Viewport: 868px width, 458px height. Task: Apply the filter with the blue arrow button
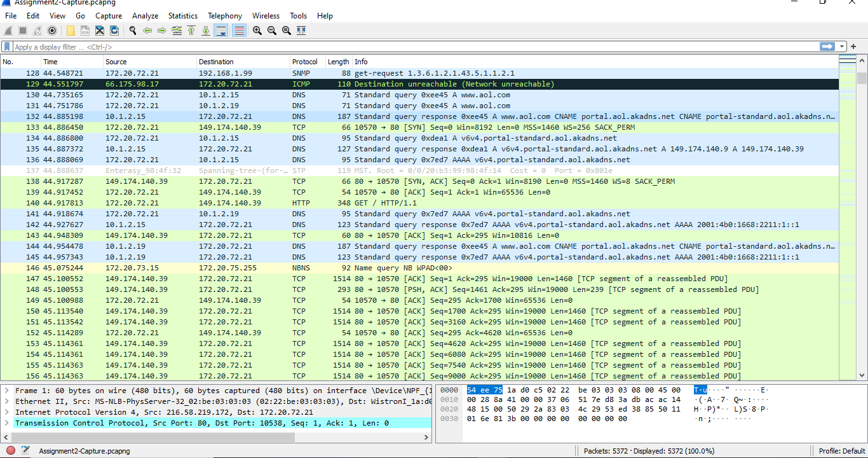click(827, 46)
